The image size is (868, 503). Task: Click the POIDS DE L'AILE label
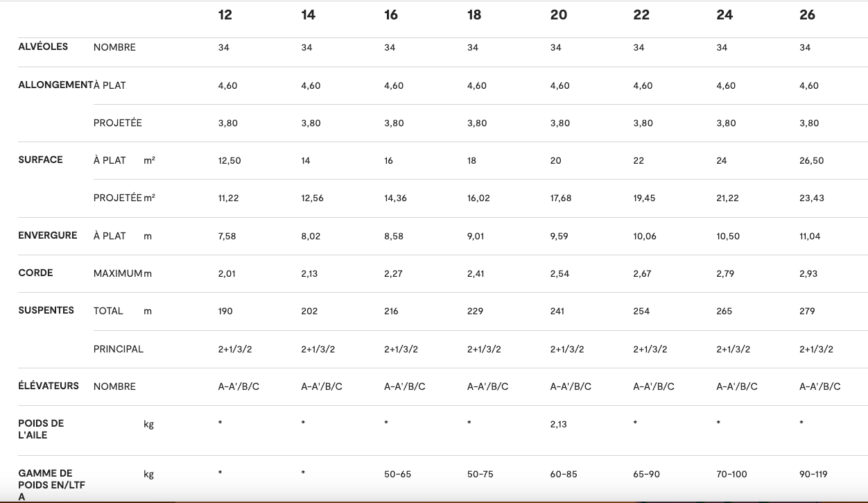[x=41, y=429]
